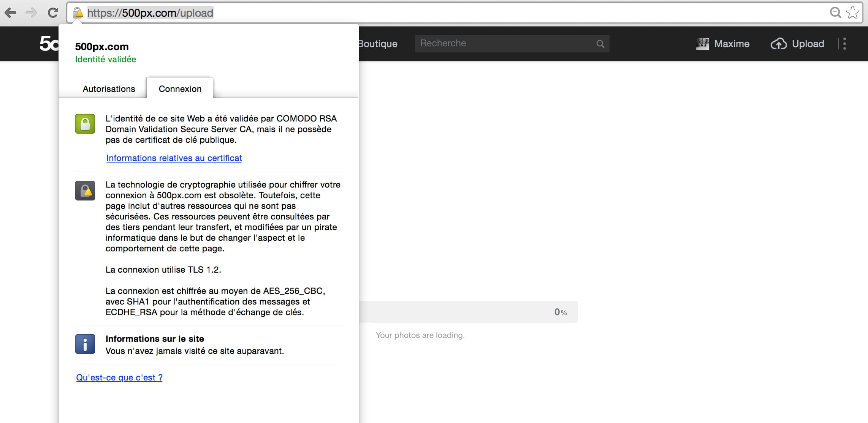Bookmark page with the star icon
Screen dimensions: 868x423
tap(852, 13)
